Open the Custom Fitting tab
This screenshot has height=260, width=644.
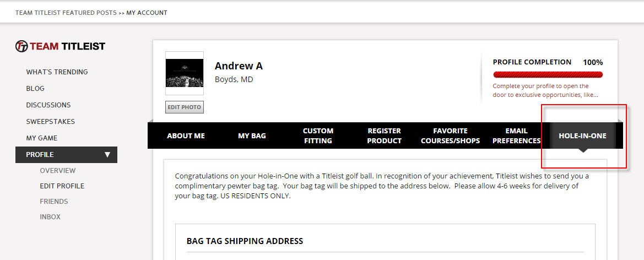(x=318, y=136)
